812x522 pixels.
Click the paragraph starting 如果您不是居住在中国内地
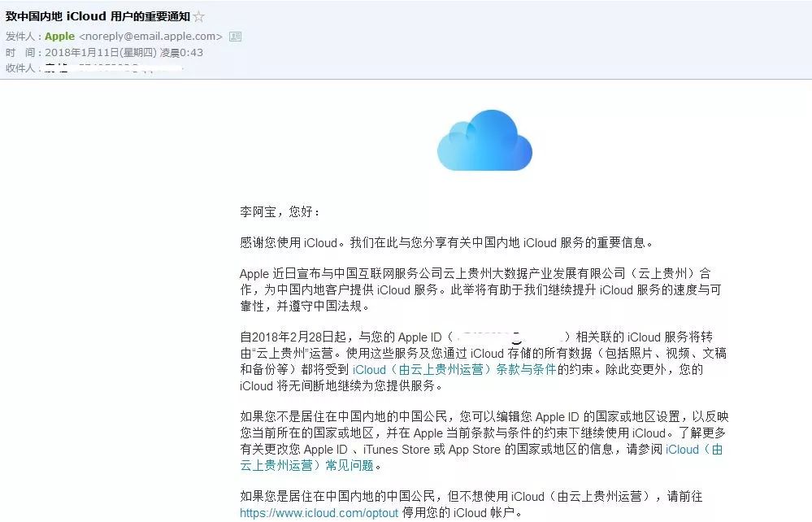coord(484,441)
